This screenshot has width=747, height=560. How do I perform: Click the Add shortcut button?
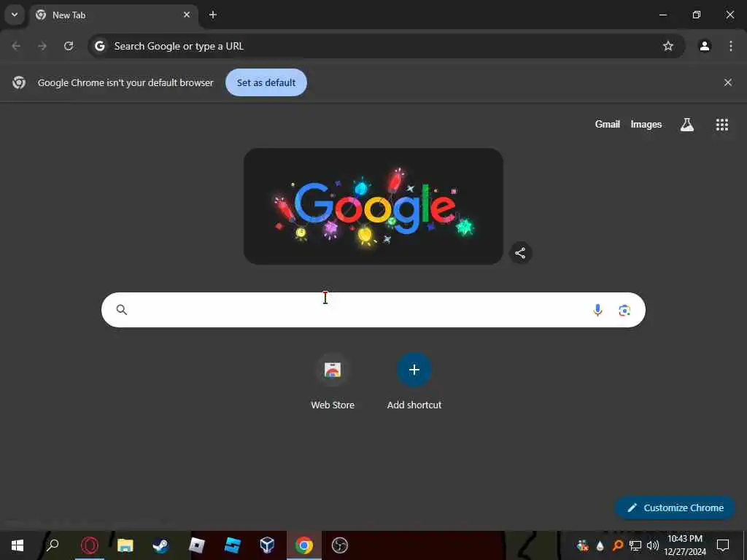(414, 381)
